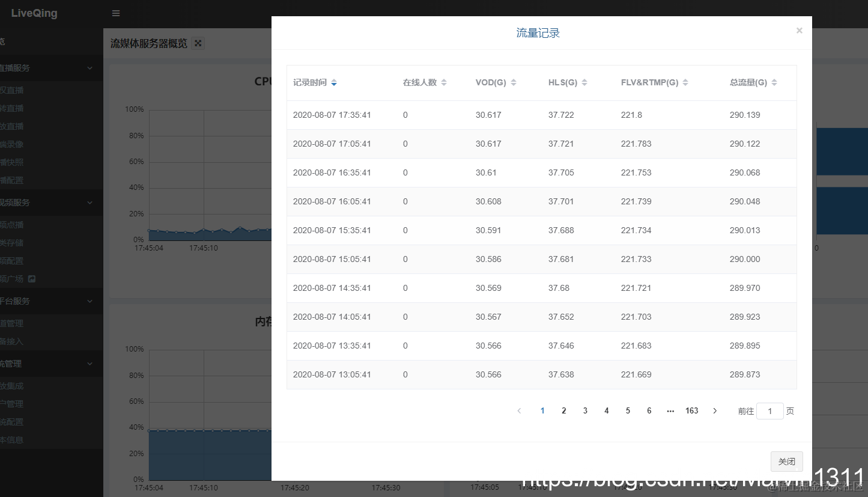Open 通道管理 in the sidebar
Screen dimensions: 868x497
coord(12,323)
